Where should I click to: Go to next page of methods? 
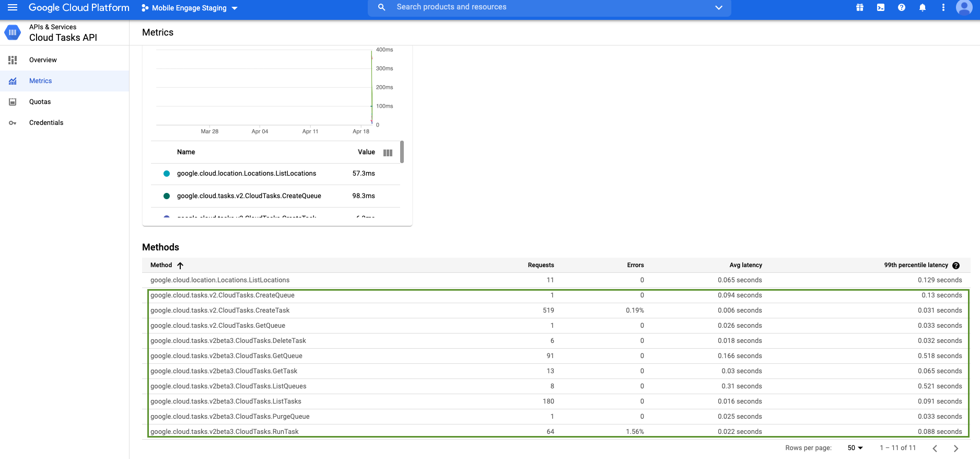click(956, 449)
